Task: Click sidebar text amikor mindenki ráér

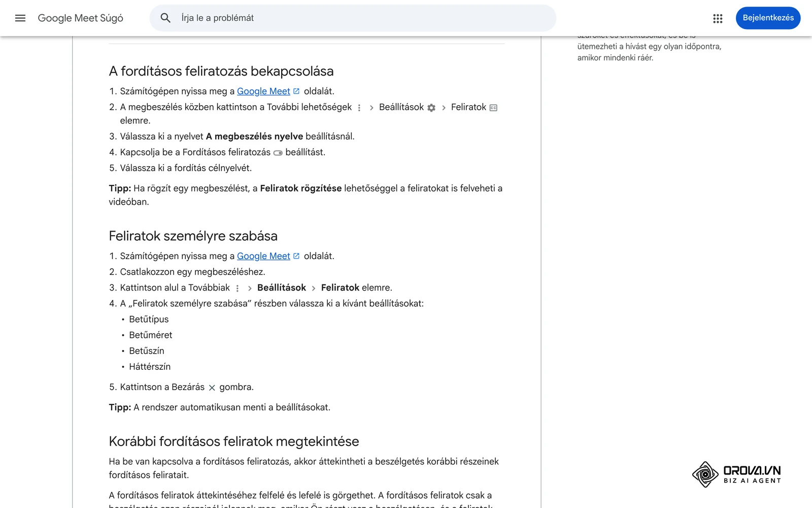Action: [x=615, y=58]
